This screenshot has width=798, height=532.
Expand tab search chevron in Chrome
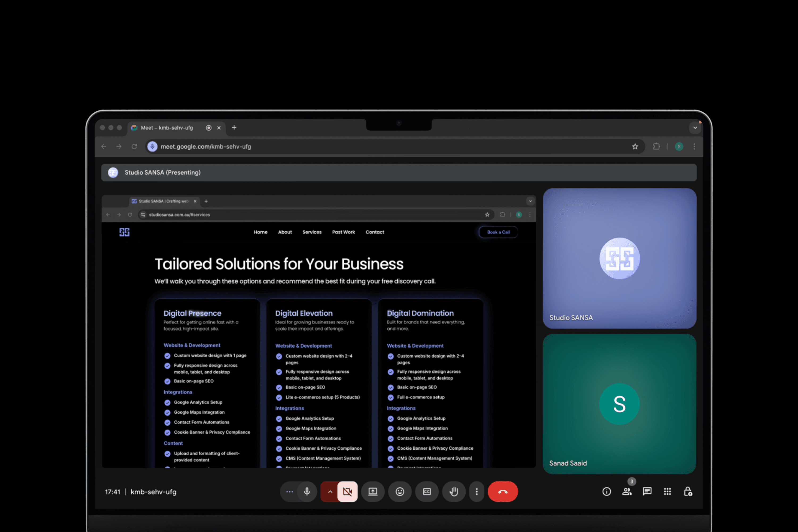click(x=695, y=128)
